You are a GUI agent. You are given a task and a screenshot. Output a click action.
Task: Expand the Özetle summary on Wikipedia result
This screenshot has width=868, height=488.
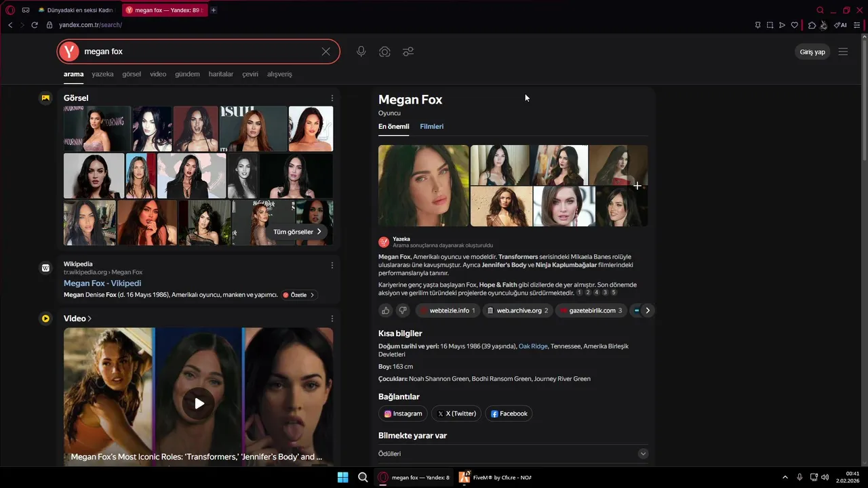[x=299, y=295]
